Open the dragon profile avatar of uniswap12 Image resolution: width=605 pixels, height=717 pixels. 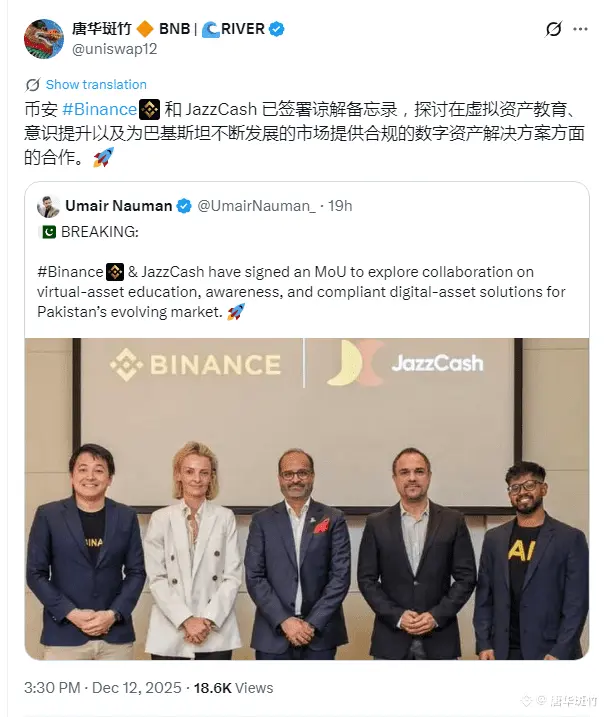pos(44,39)
